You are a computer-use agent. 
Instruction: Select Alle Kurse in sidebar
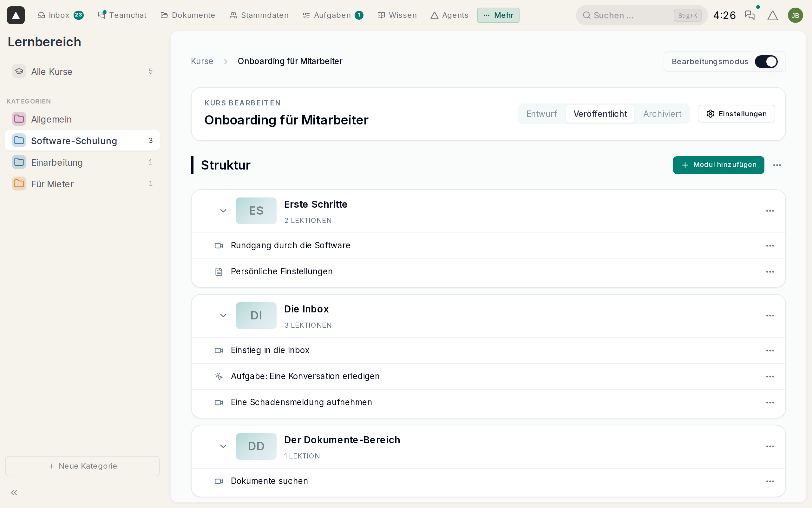pos(82,71)
